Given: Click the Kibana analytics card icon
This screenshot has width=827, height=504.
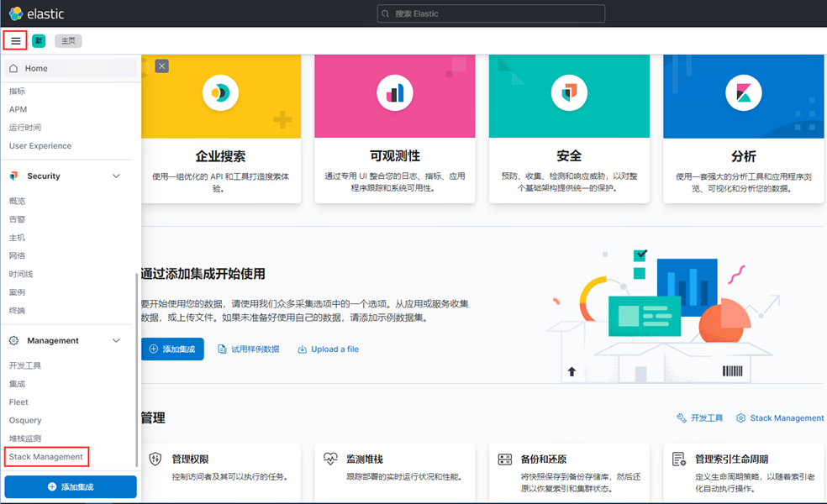Looking at the screenshot, I should 744,92.
